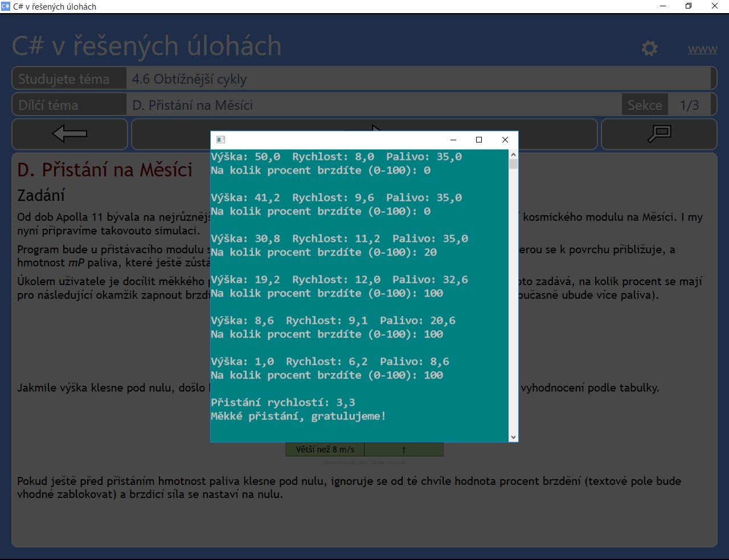729x560 pixels.
Task: Click console line 'Výška: 1,0 Rychlost: 6,2'
Action: point(330,362)
